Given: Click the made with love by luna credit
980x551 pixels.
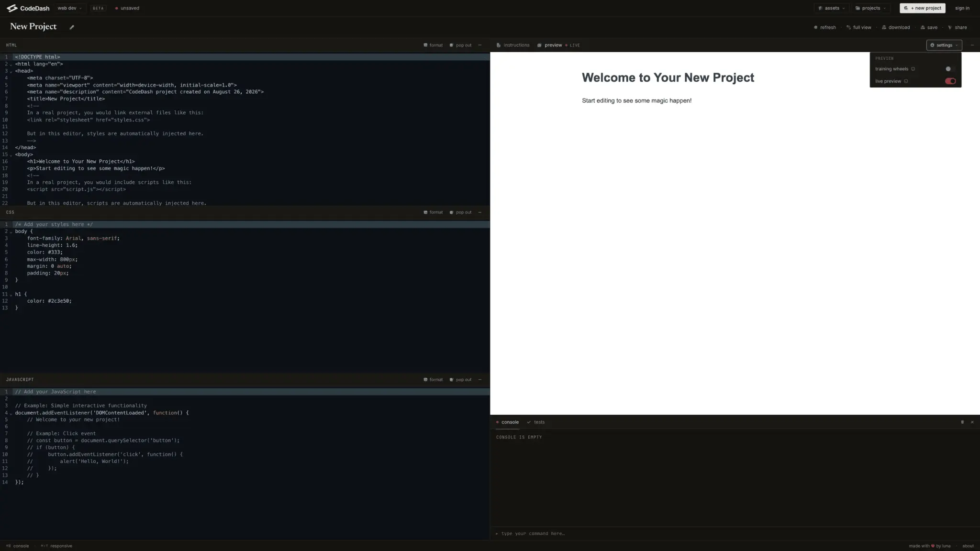Looking at the screenshot, I should tap(930, 546).
